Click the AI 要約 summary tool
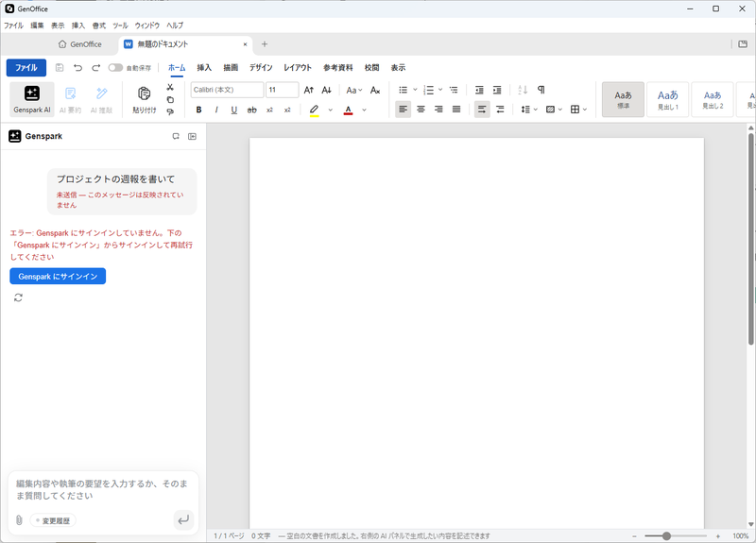 70,100
